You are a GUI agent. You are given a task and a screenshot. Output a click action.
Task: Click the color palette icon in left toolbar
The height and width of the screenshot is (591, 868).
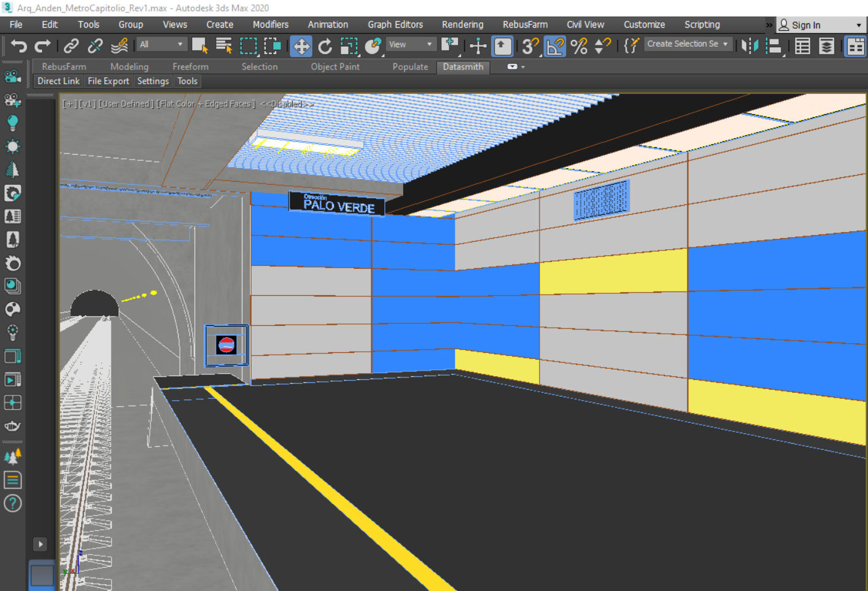coord(12,309)
